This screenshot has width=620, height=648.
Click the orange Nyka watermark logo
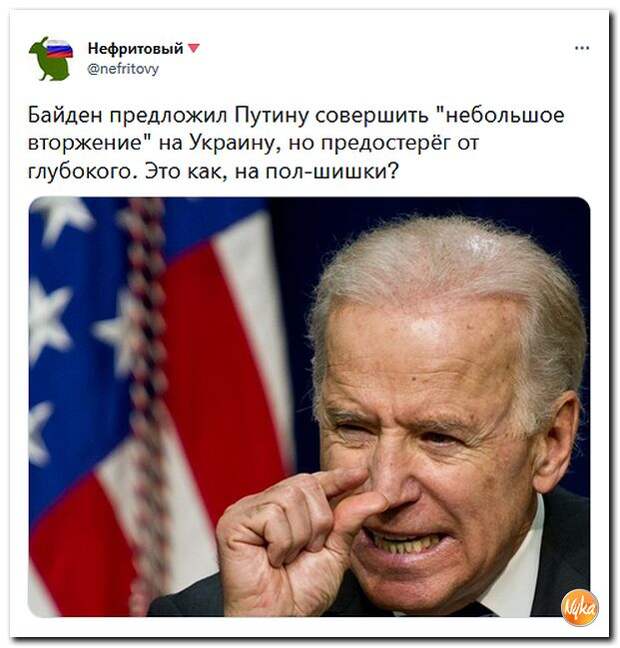tap(579, 607)
